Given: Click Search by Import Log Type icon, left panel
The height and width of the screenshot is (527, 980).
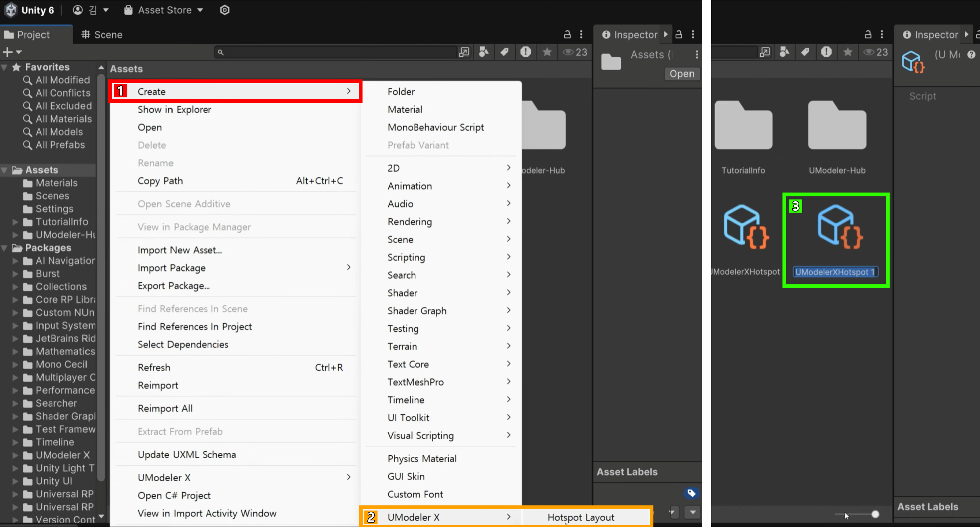Looking at the screenshot, I should coord(525,52).
